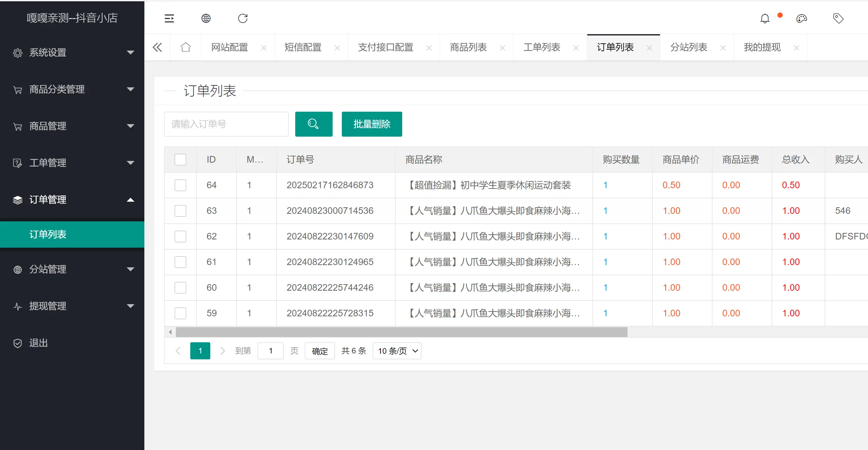Collapse the 订单管理 menu section
Viewport: 868px width, 450px height.
coord(48,199)
